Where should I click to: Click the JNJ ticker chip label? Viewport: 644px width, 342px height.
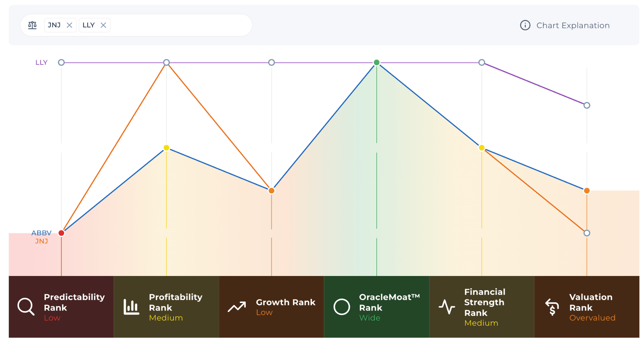click(x=54, y=25)
